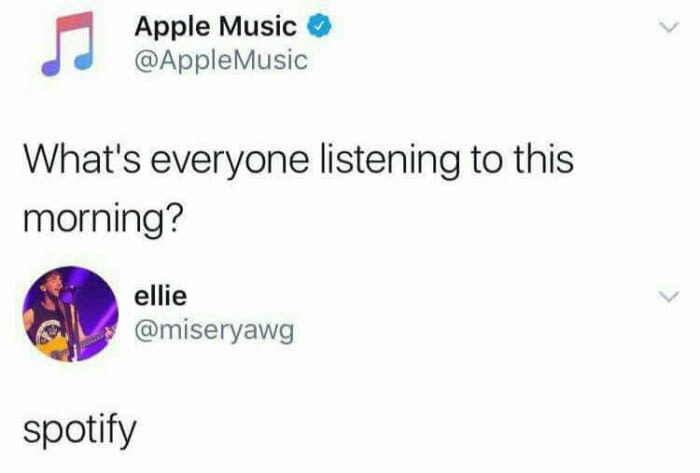700x473 pixels.
Task: Open ellie's display name
Action: [160, 296]
